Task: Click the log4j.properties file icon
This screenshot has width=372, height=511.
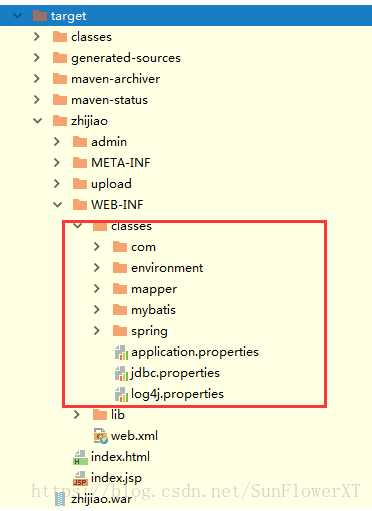Action: (x=121, y=394)
